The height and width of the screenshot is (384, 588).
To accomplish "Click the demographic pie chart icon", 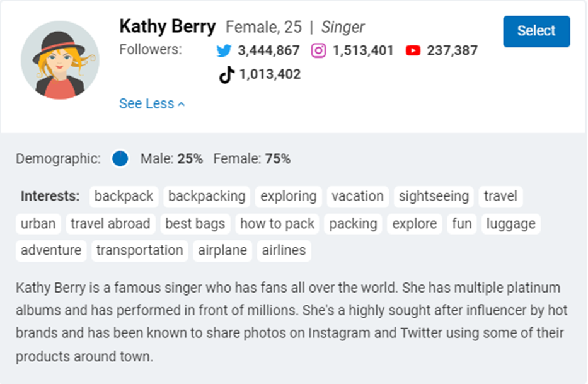I will coord(120,159).
